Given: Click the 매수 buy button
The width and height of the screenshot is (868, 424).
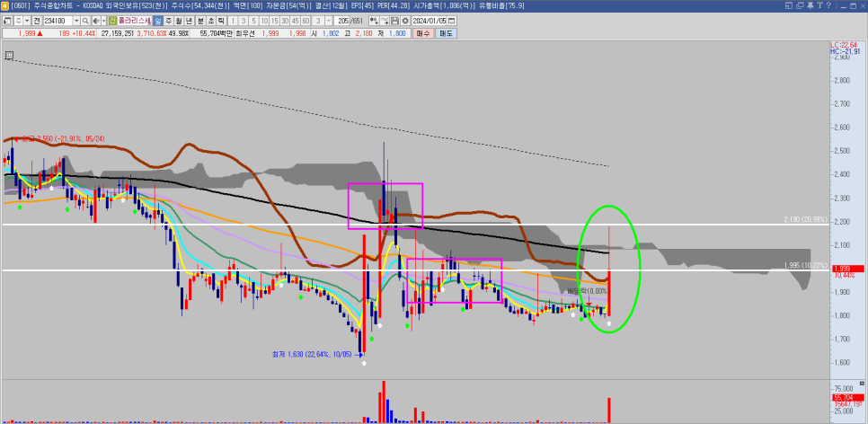Looking at the screenshot, I should 423,33.
